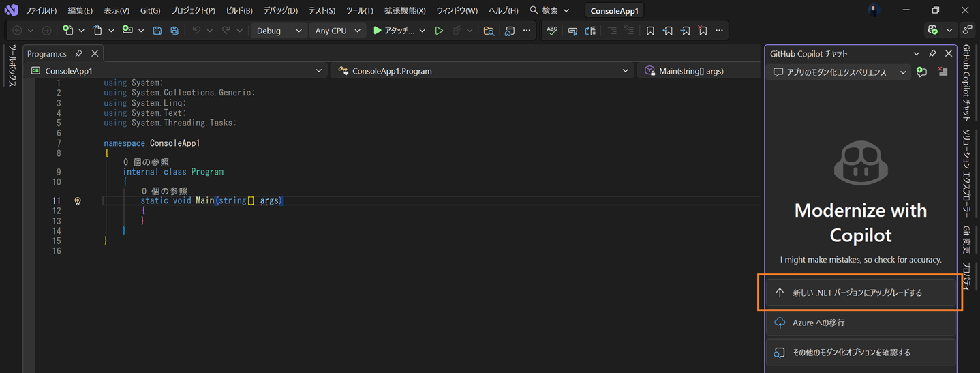
Task: Go to the previous bookmark icon
Action: pos(668,31)
